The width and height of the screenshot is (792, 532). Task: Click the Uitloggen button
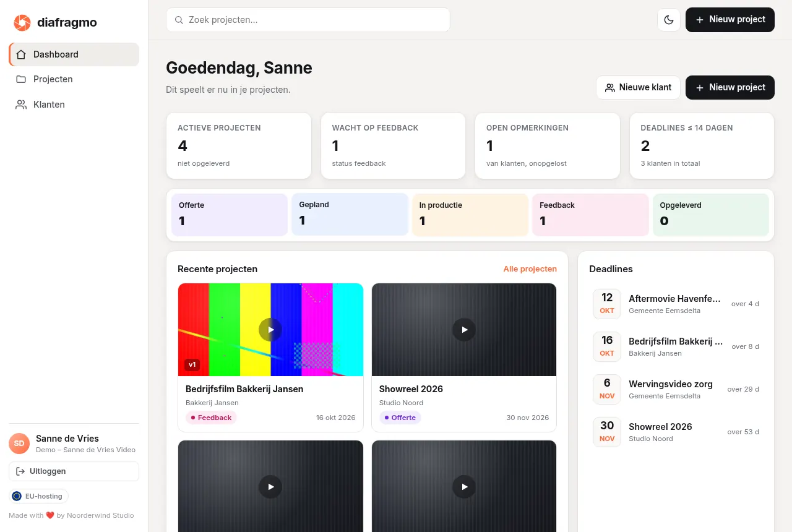74,471
